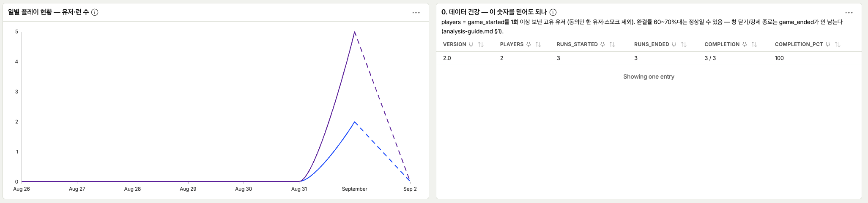Viewport: 868px width, 203px height.
Task: Open three-dot menu of daily play chart
Action: tap(416, 13)
